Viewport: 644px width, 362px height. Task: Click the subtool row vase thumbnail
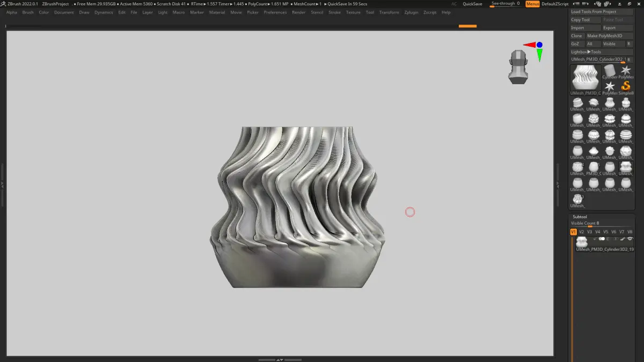click(x=582, y=242)
